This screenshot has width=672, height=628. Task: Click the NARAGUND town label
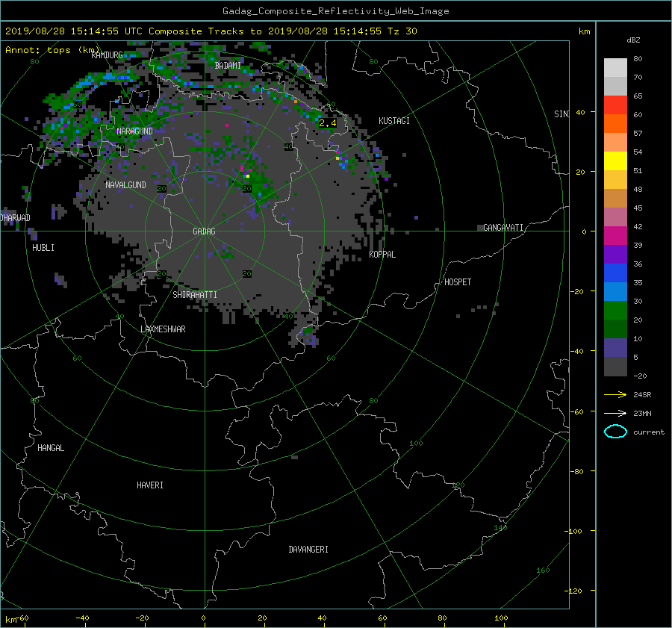point(134,131)
